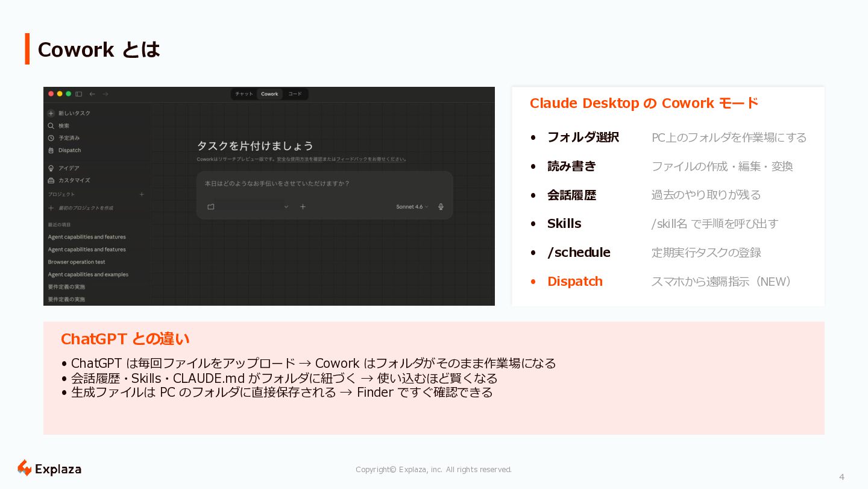Activate the microphone voice input icon
Viewport: 868px width, 489px height.
point(441,207)
